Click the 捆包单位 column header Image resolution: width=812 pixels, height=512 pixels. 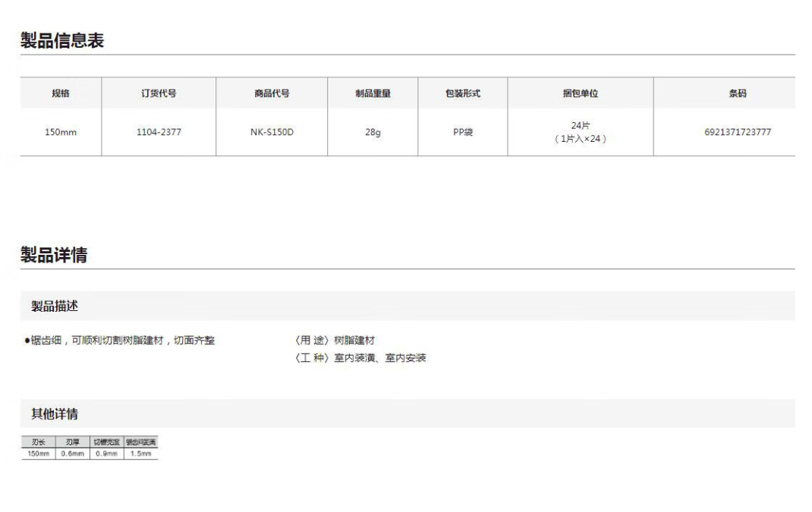pos(581,93)
